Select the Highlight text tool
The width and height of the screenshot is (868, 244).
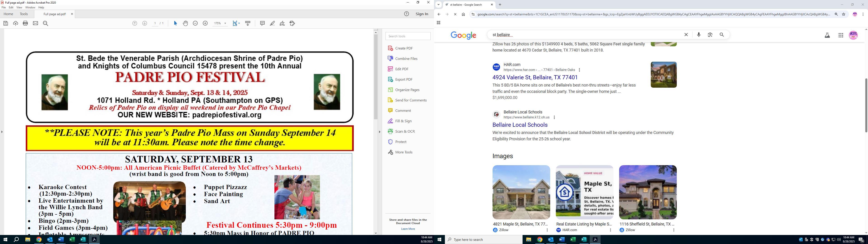(x=272, y=23)
